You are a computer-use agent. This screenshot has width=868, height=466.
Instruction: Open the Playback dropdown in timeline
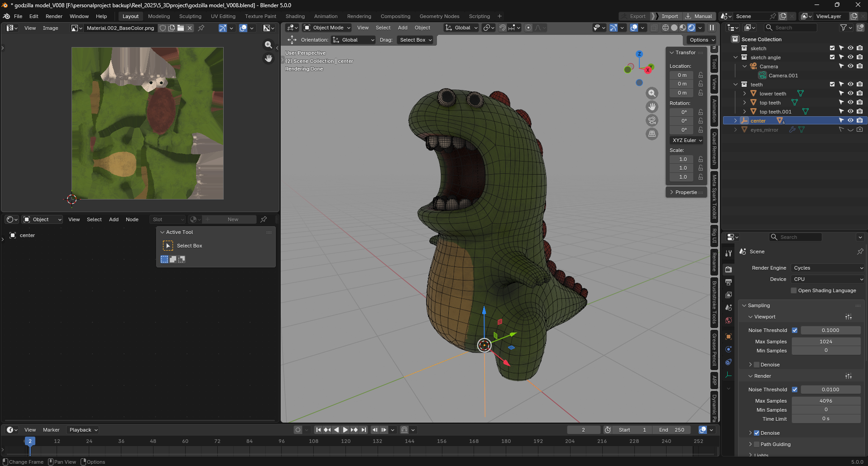click(x=83, y=430)
